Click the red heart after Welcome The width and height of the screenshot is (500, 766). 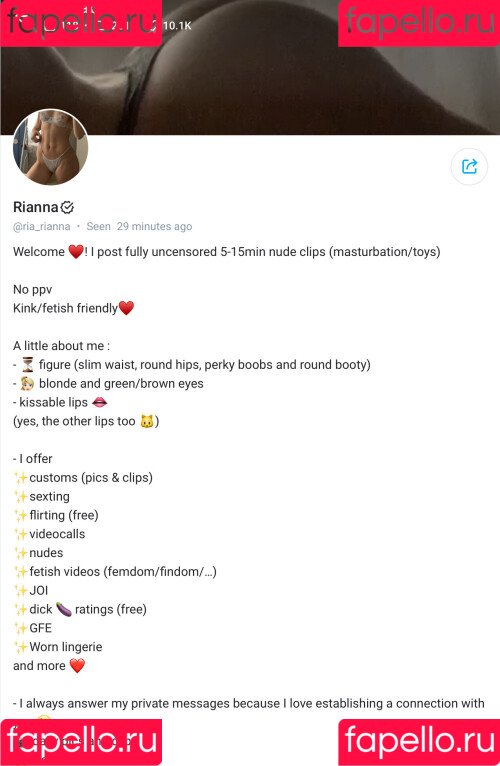76,252
